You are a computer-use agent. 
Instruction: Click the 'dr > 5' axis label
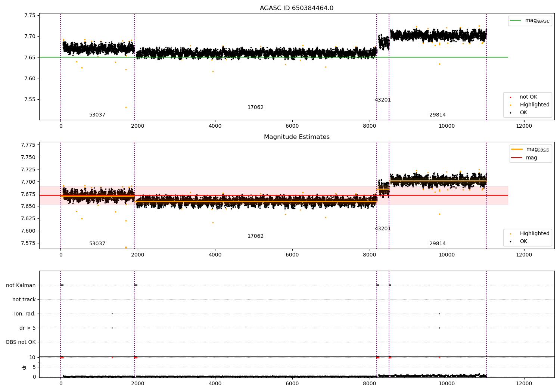coord(28,328)
